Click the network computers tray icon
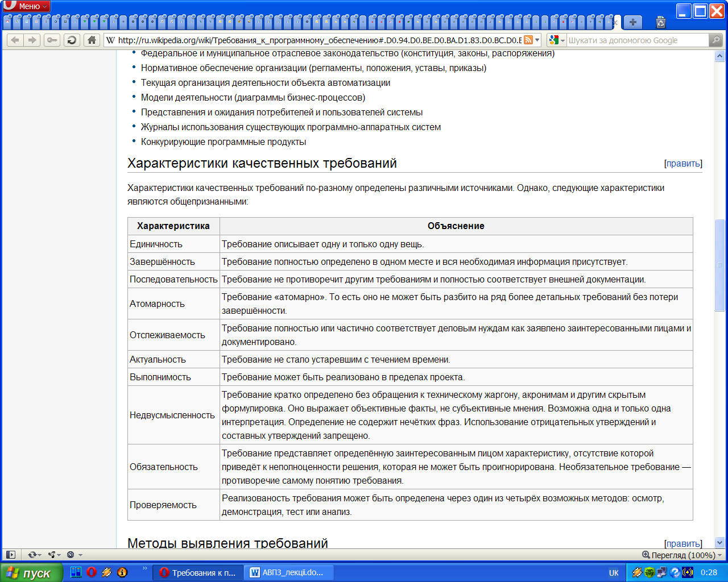 click(x=662, y=573)
